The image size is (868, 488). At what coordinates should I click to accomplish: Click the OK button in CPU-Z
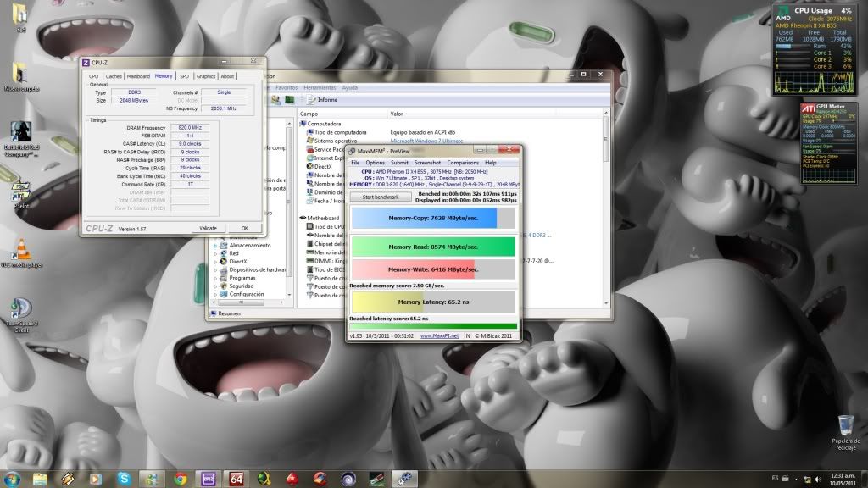tap(245, 228)
